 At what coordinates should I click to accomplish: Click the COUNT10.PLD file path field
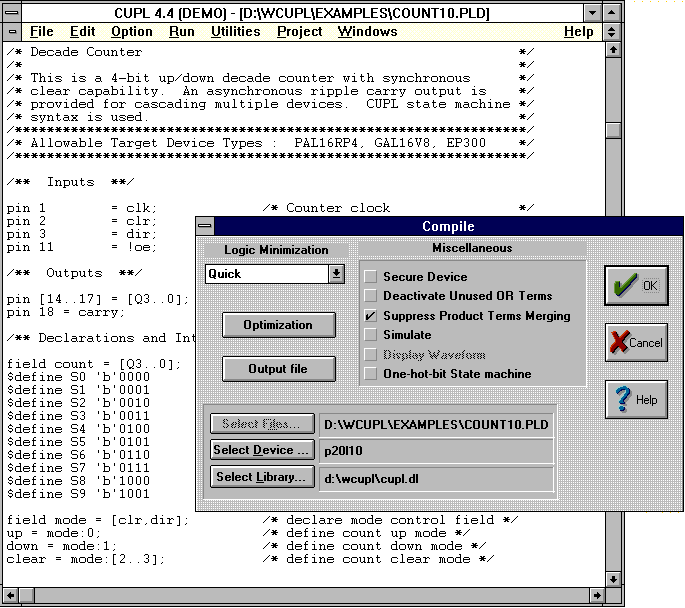436,425
